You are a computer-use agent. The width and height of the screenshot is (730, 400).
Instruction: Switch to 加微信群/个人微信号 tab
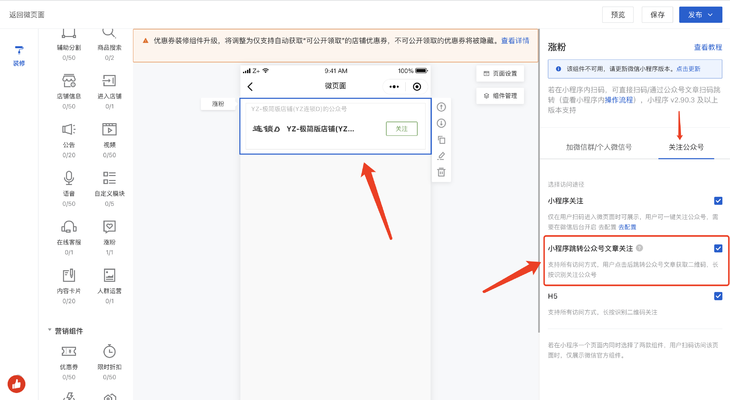coord(599,147)
